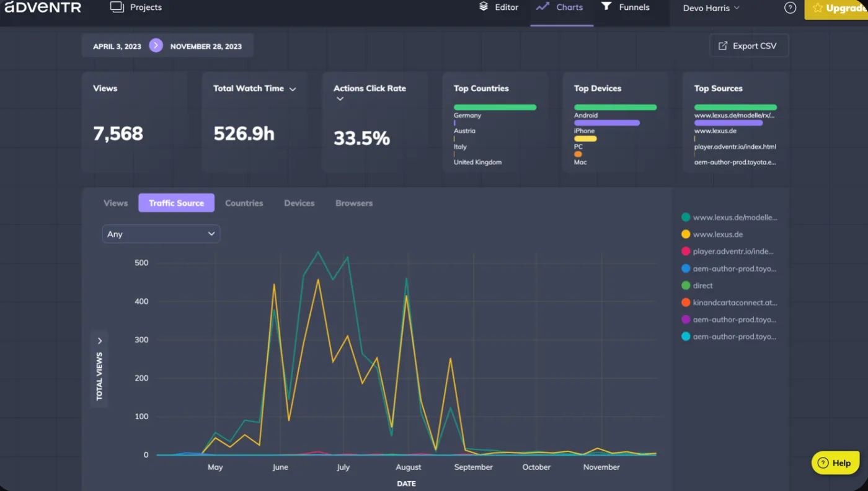
Task: Toggle www.lexus.de yellow series in legend
Action: (712, 234)
